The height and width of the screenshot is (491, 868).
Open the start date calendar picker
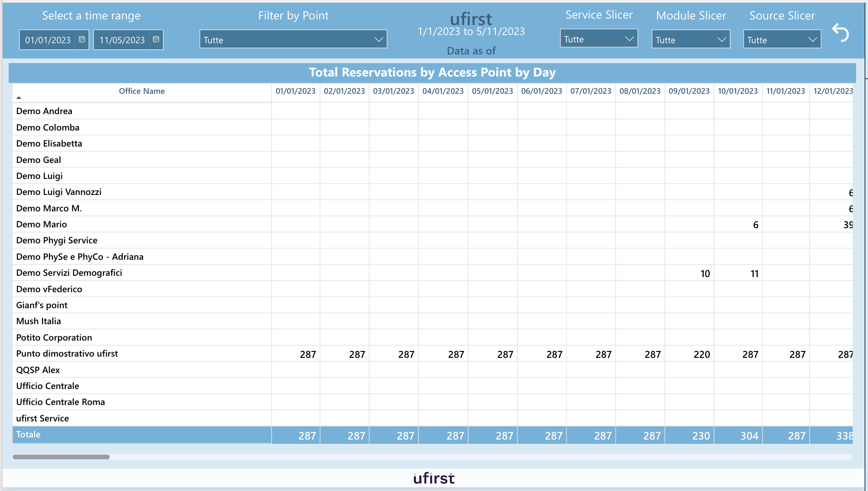[x=82, y=39]
